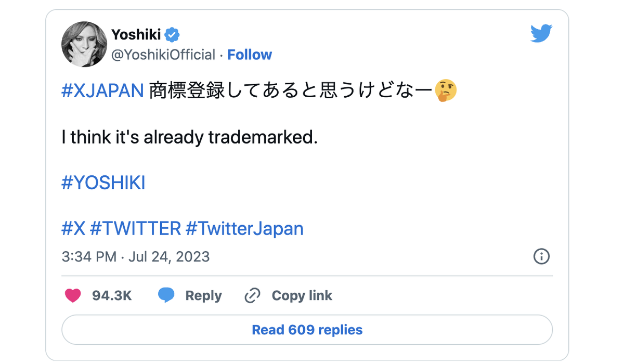The width and height of the screenshot is (624, 364).
Task: Click the chain link icon
Action: pos(252,296)
